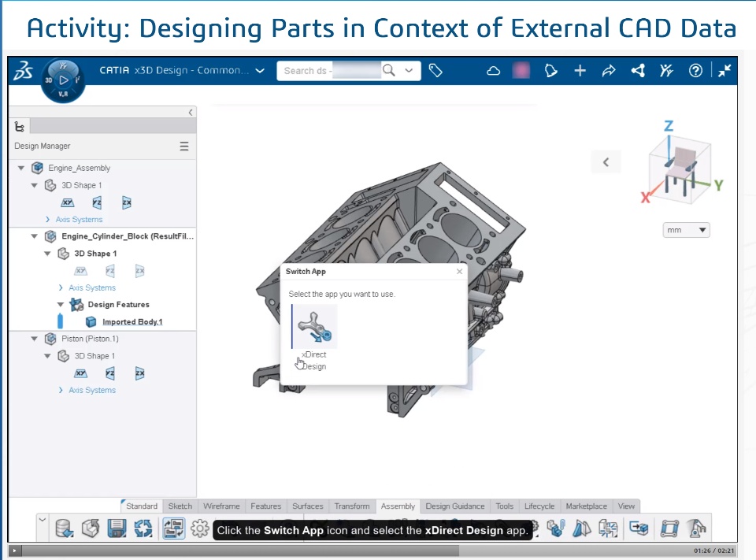The image size is (756, 560).
Task: Switch to the Transform tab
Action: 352,506
